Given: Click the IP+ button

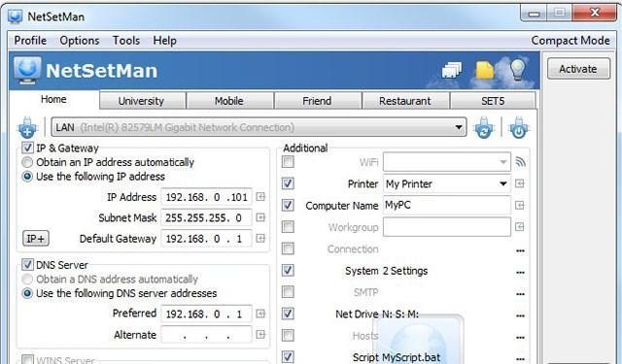Looking at the screenshot, I should click(36, 239).
